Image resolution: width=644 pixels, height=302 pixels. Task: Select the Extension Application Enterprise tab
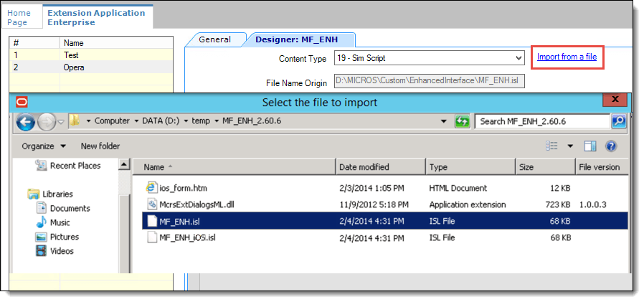97,18
